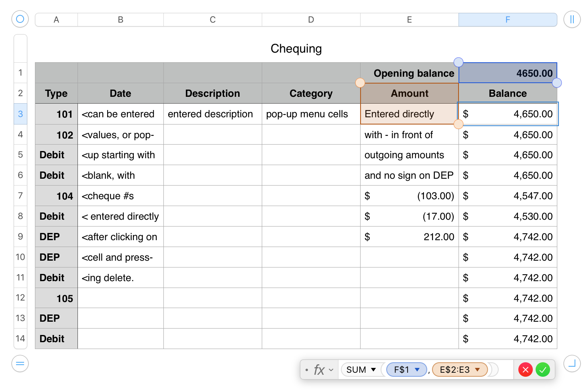Select column F header tab
Image resolution: width=587 pixels, height=392 pixels.
[x=508, y=20]
